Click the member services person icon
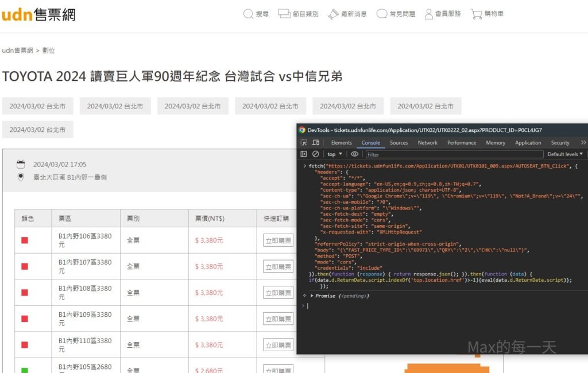The width and height of the screenshot is (588, 373). pos(428,14)
